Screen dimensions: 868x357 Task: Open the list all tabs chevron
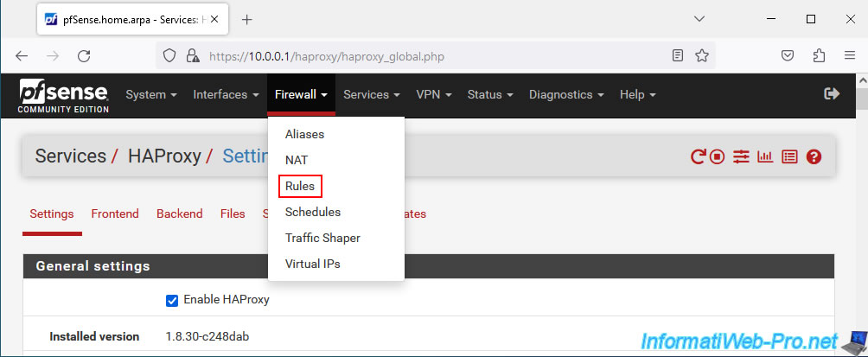coord(699,19)
